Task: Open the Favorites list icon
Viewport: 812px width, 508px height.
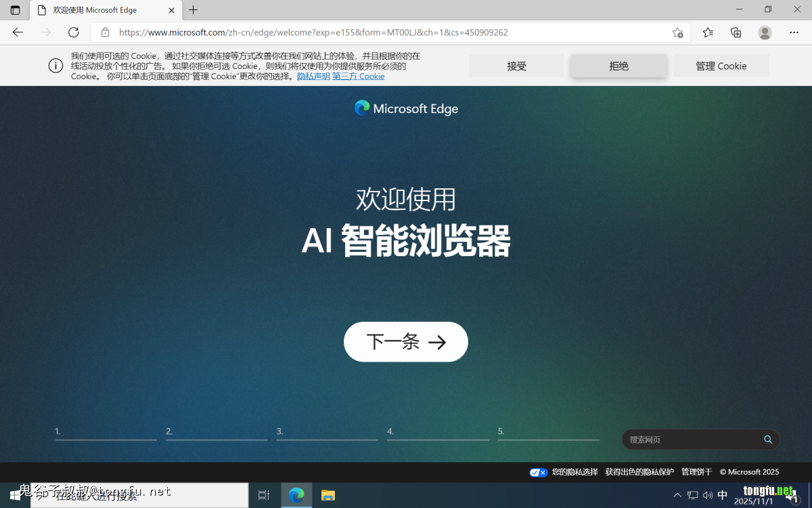Action: (x=708, y=33)
